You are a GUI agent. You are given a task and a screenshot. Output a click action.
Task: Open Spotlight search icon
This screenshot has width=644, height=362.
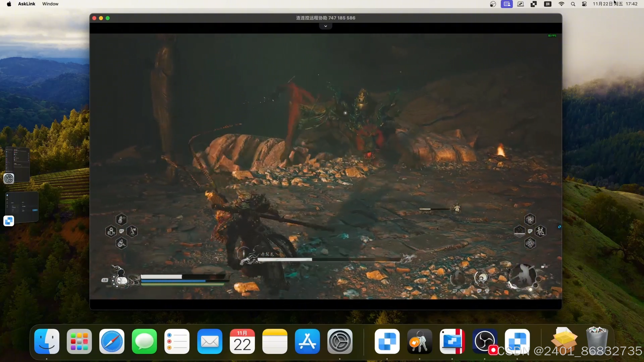(573, 4)
